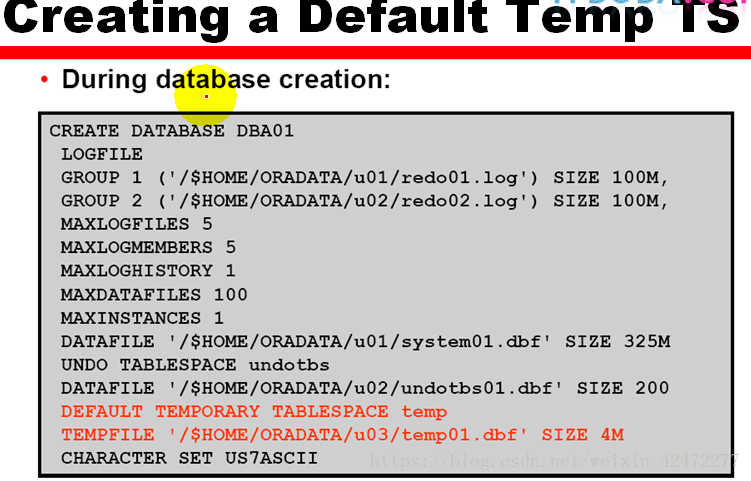The height and width of the screenshot is (481, 751).
Task: Click the 'UNDO TABLESPACE undotbs' line
Action: click(195, 365)
